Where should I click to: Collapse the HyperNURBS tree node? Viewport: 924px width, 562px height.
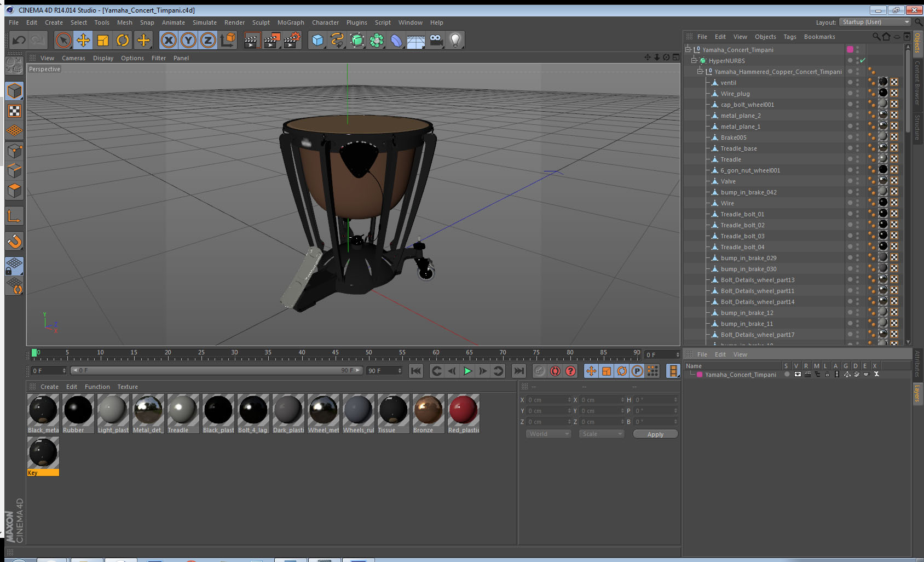point(694,60)
